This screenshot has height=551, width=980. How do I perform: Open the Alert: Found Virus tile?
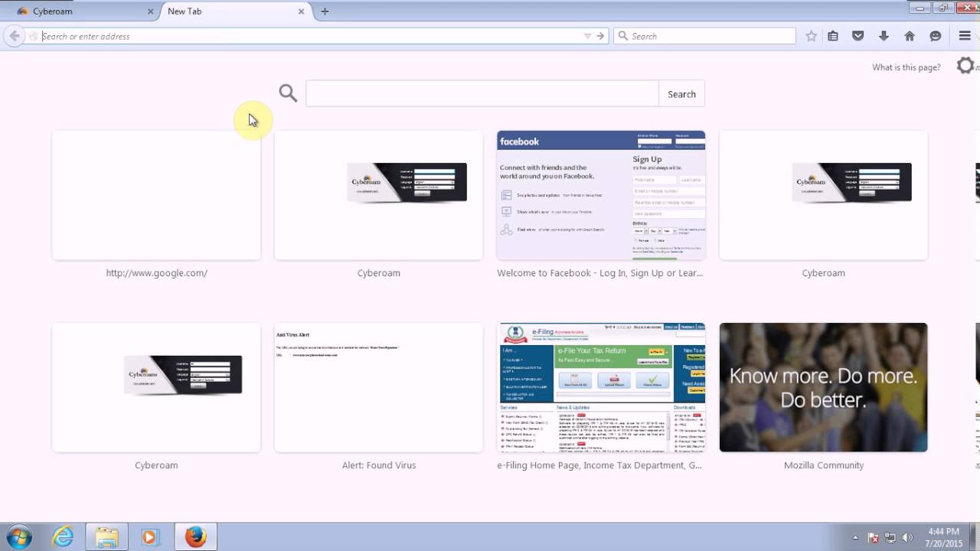tap(379, 387)
